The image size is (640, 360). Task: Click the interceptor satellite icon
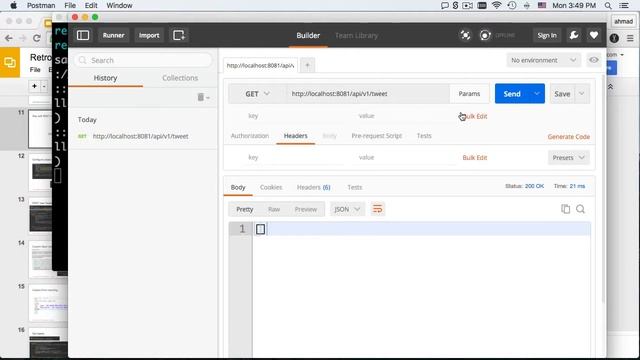[465, 36]
